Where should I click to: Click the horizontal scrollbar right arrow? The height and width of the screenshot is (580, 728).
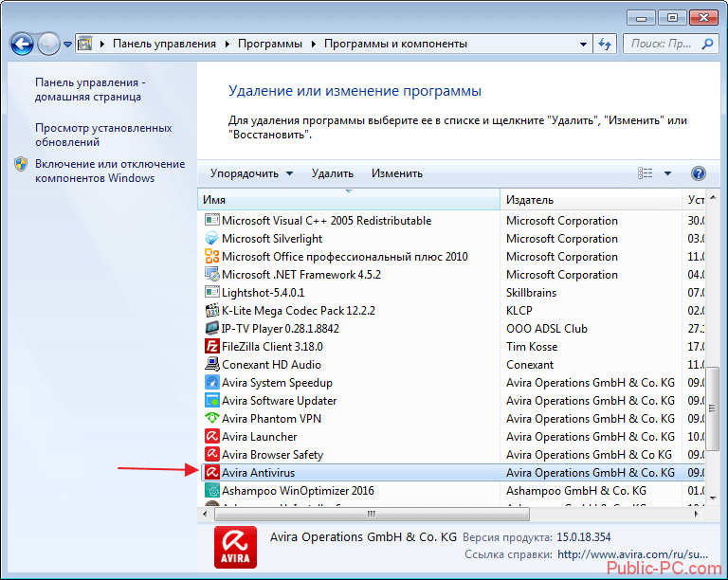click(696, 514)
